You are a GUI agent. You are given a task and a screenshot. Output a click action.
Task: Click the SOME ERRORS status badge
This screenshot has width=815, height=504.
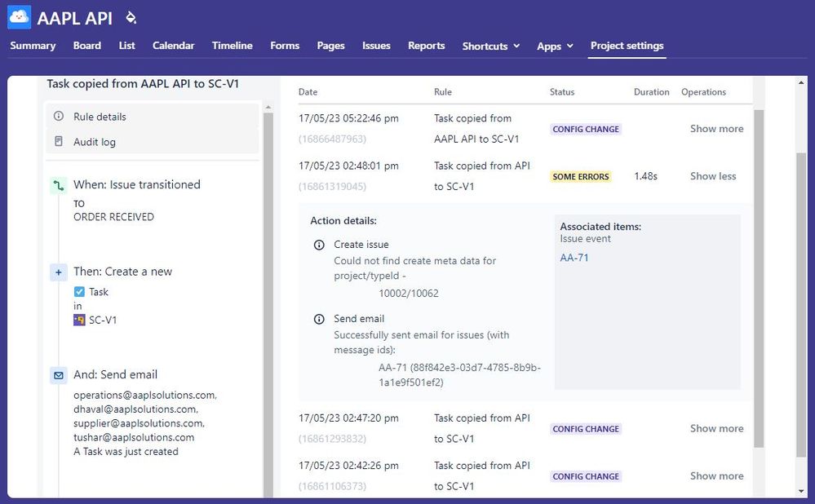[581, 177]
